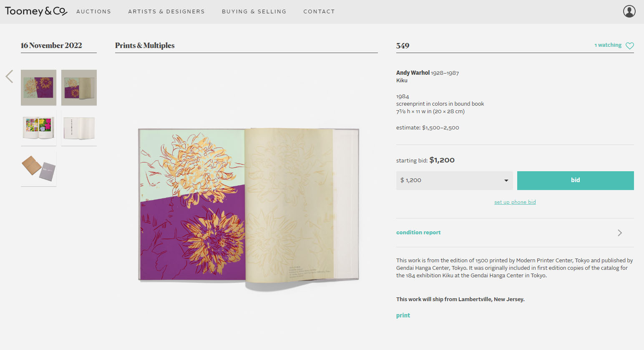Screen dimensions: 644x350
Task: Select first thumbnail of Kiku print
Action: (38, 87)
